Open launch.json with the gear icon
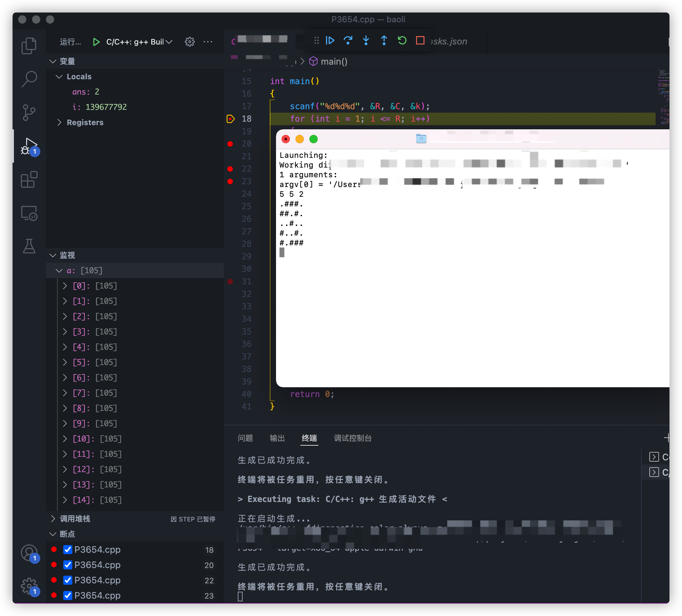 tap(190, 42)
